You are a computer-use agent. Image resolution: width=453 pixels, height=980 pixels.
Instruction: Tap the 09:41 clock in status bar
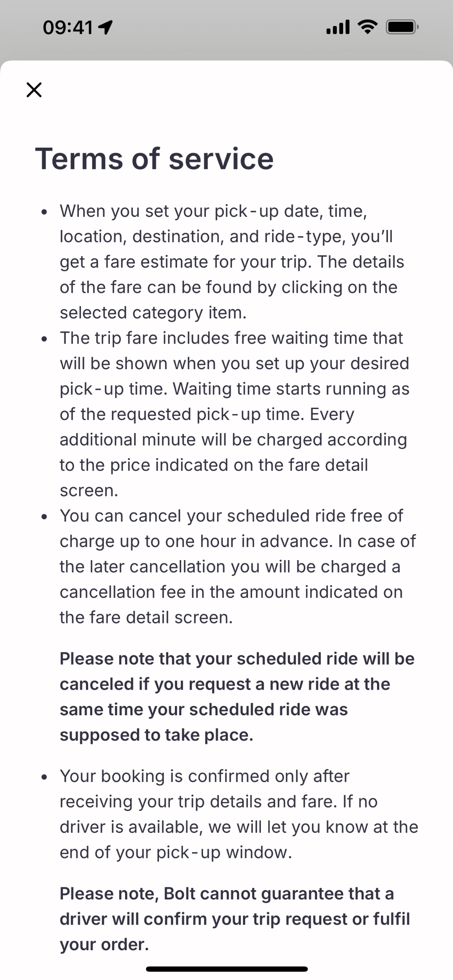(68, 28)
